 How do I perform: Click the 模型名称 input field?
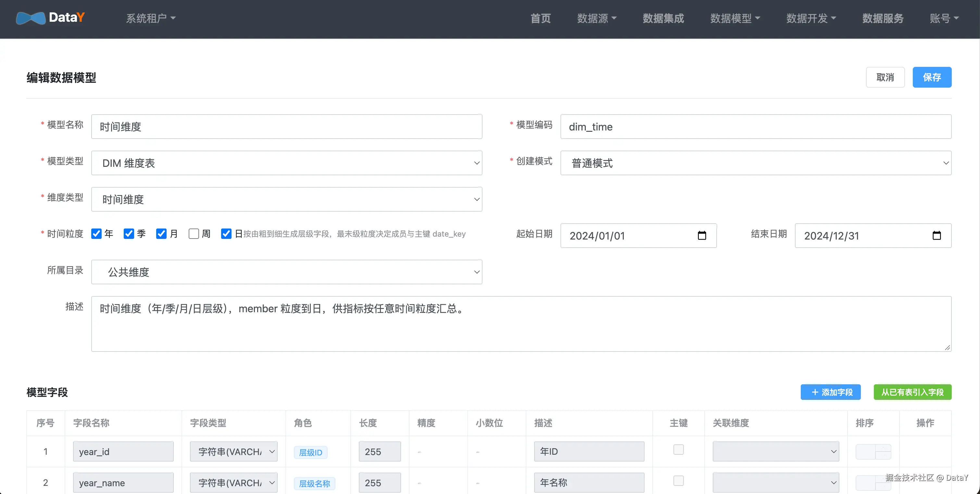point(286,127)
